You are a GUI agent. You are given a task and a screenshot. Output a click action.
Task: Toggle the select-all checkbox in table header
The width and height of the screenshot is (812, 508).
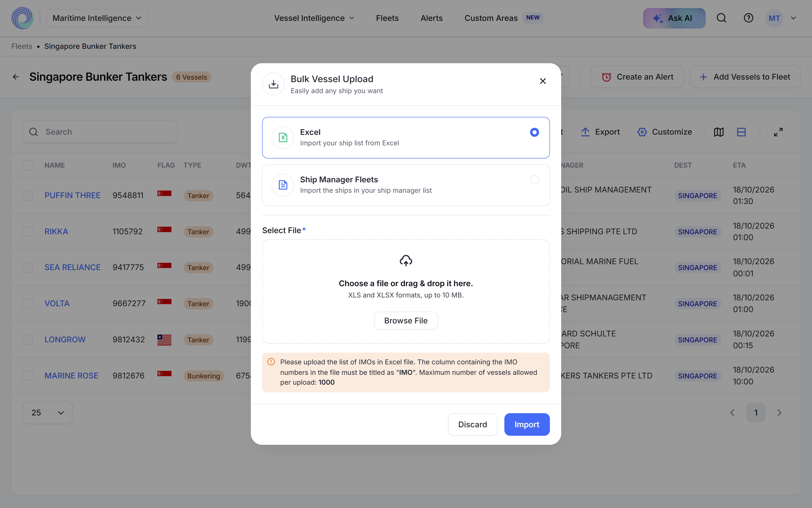point(28,165)
